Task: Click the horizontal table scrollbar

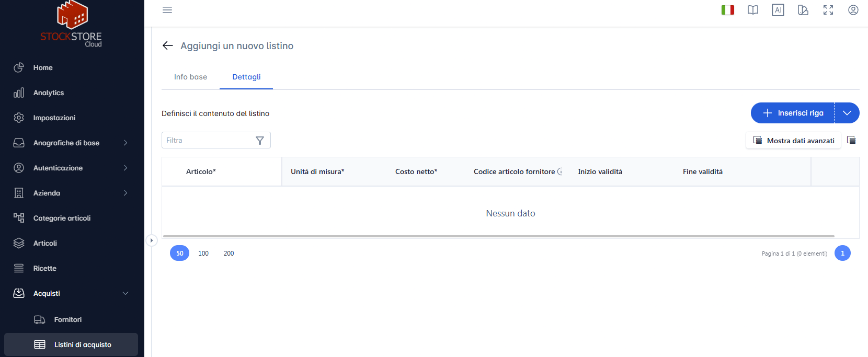Action: [499, 236]
